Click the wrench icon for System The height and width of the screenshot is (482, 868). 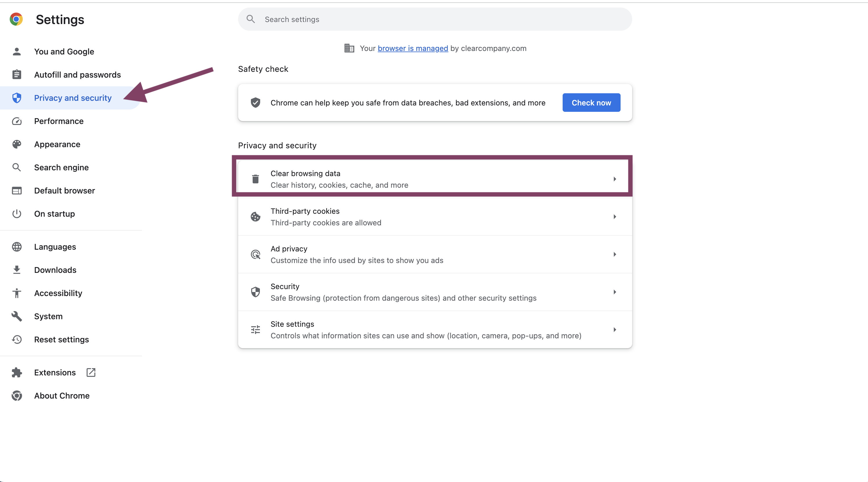point(17,316)
